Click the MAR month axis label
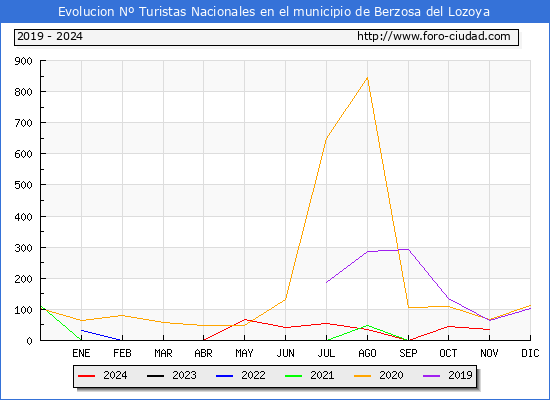 click(163, 353)
